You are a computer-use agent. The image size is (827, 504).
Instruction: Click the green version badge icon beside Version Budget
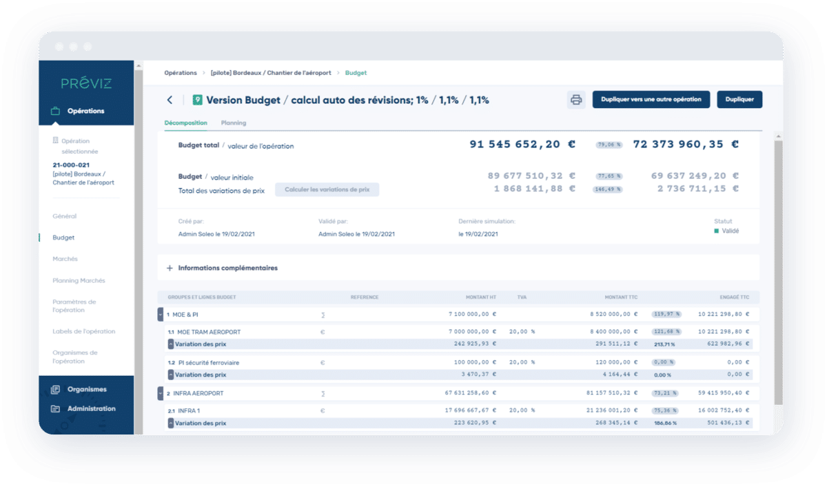[198, 100]
